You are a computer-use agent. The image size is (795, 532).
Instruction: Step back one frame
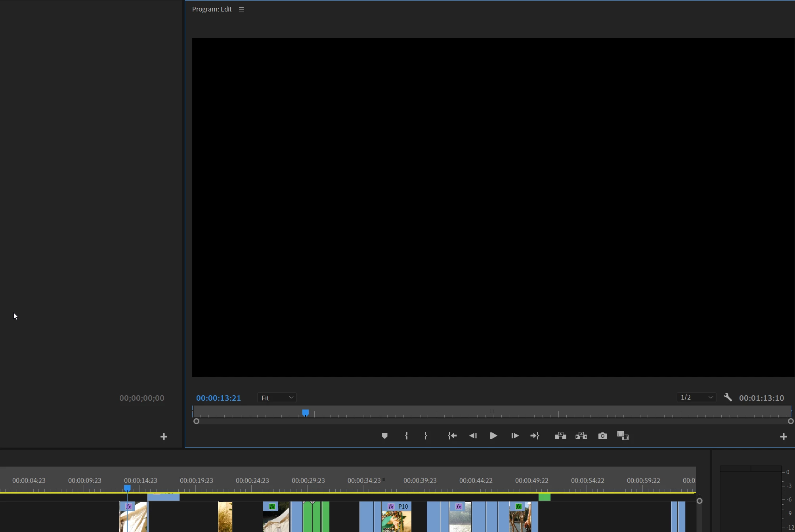(473, 436)
